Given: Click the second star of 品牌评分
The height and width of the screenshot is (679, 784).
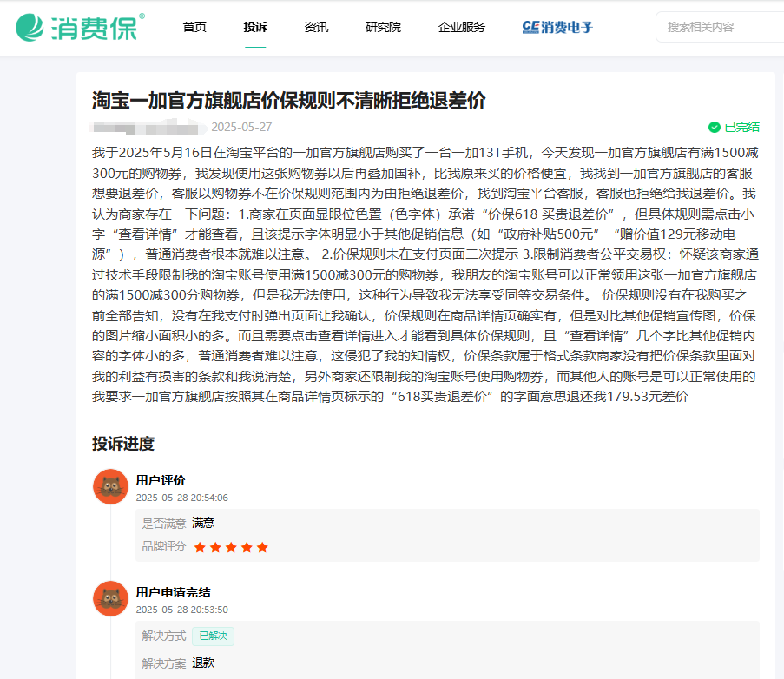Looking at the screenshot, I should pyautogui.click(x=215, y=547).
